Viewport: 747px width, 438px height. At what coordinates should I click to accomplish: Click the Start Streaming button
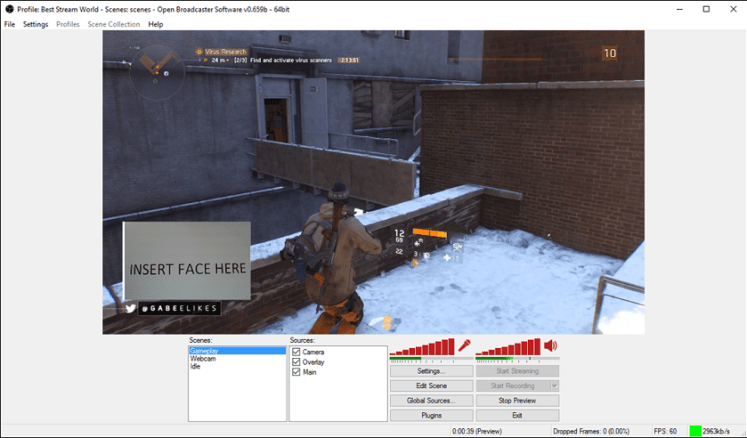point(517,371)
